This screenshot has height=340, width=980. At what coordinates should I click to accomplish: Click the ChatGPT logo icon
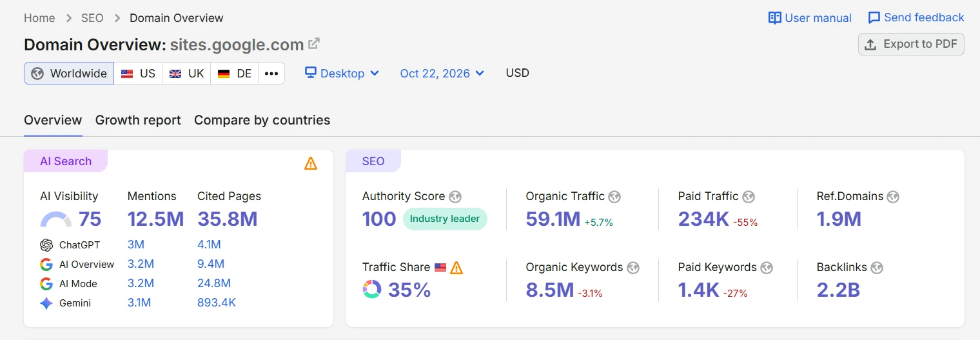click(x=46, y=245)
